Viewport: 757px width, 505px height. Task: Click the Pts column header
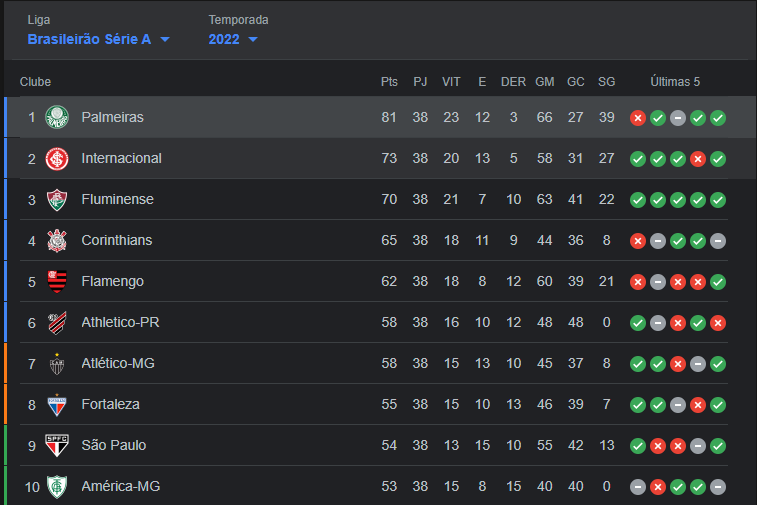point(389,82)
